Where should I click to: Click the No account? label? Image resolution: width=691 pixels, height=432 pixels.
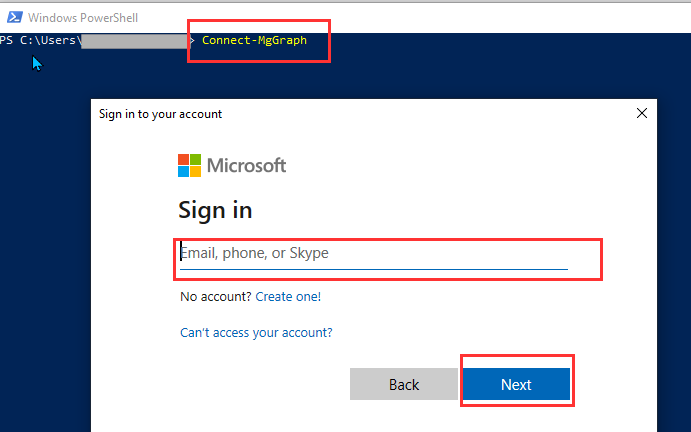pos(215,296)
